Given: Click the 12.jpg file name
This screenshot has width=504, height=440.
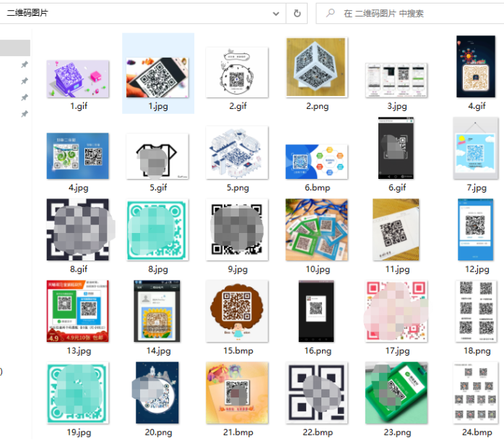Looking at the screenshot, I should (477, 269).
